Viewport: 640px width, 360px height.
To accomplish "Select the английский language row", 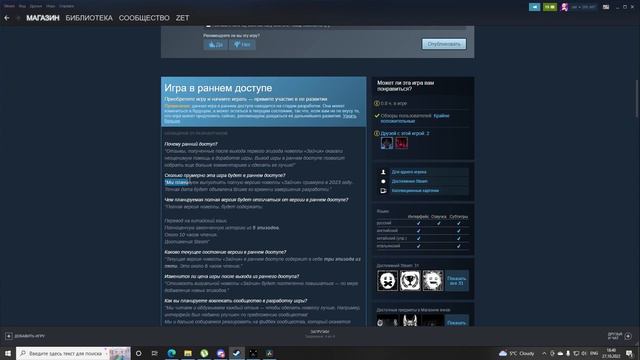I will [x=422, y=231].
